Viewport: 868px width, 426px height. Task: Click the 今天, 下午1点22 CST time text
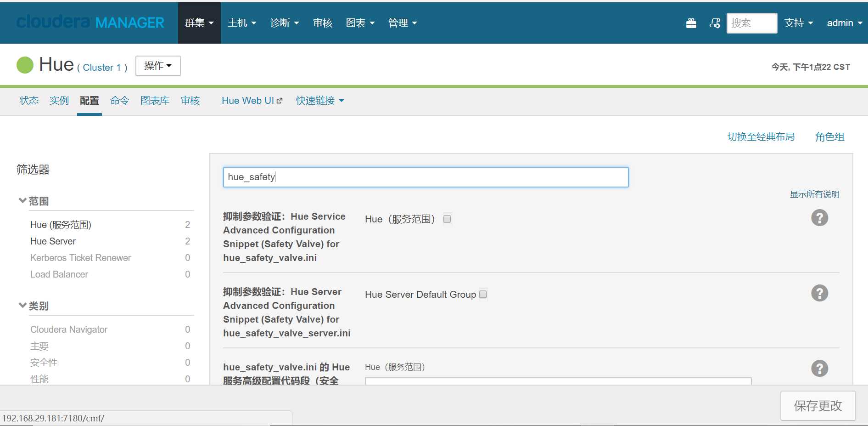coord(811,67)
